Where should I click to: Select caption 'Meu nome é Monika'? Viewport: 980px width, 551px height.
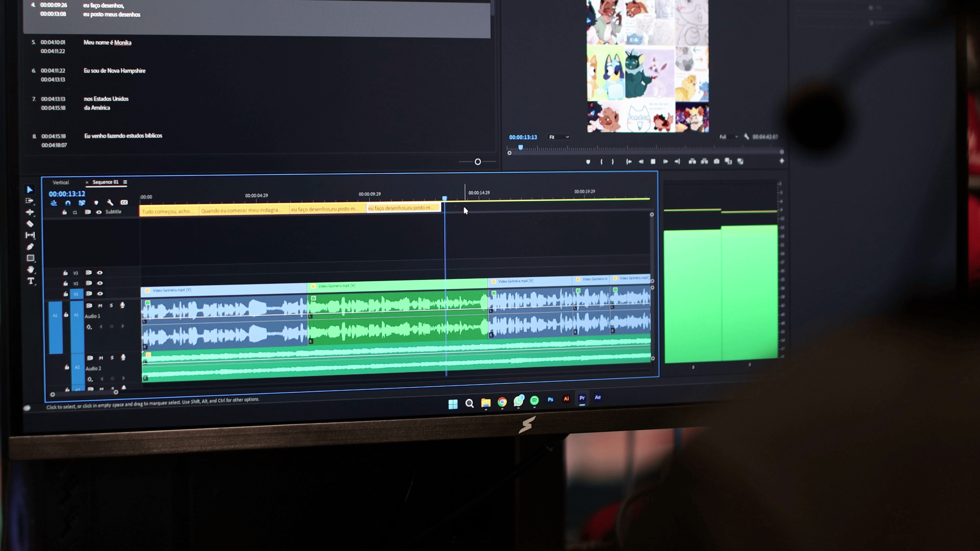(x=107, y=43)
